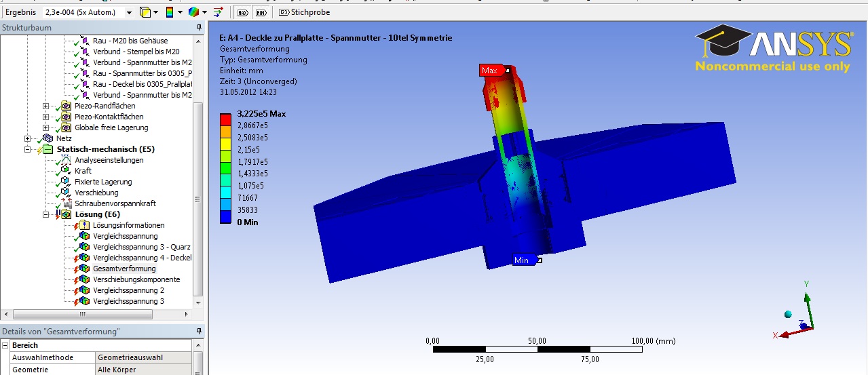The height and width of the screenshot is (375, 868).
Task: Click the Kraft force load icon
Action: pyautogui.click(x=66, y=171)
